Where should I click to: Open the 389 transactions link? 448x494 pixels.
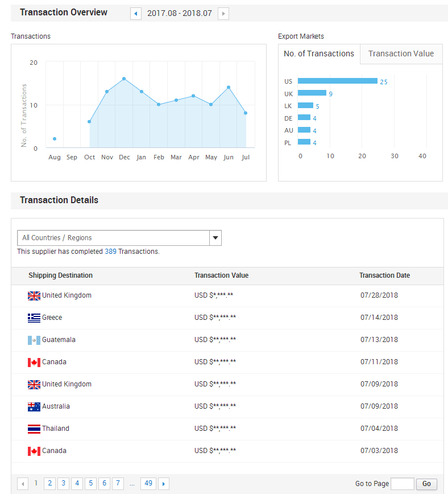click(110, 251)
